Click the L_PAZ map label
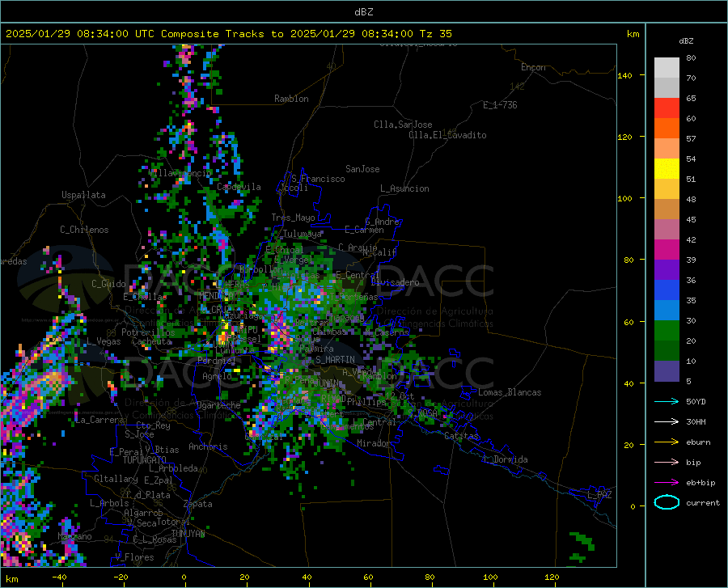 pos(599,495)
